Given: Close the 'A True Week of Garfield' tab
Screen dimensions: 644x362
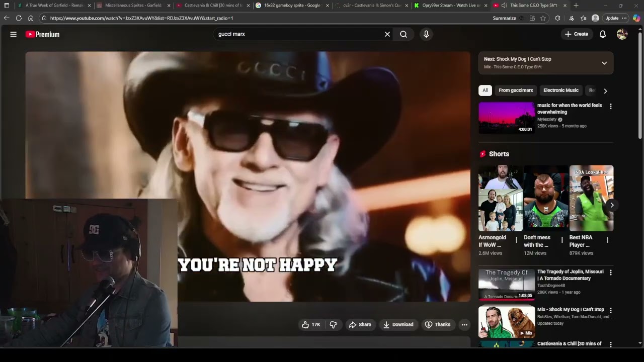Looking at the screenshot, I should coord(90,6).
